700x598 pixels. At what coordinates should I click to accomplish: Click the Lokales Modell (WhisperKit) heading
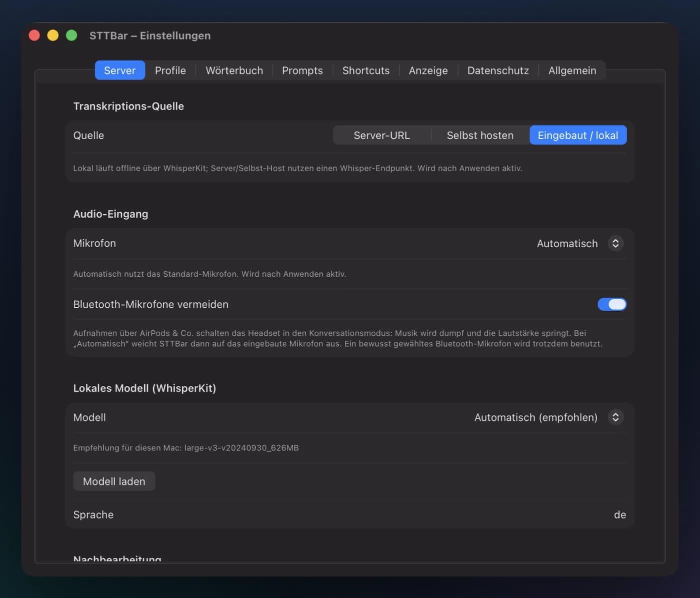[144, 388]
